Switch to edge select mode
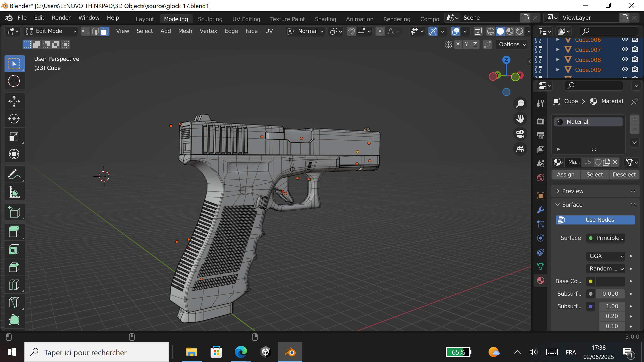Screen dimensions: 644x362 pyautogui.click(x=95, y=31)
